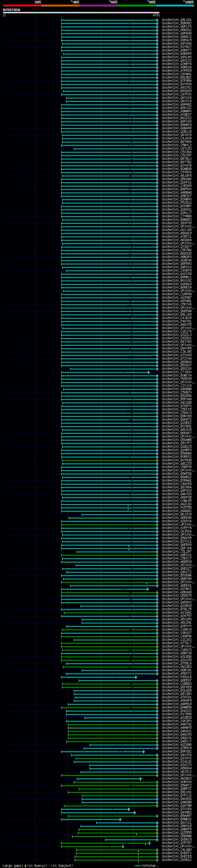Select hit UniRef100_P55935
Image resolution: width=197 pixels, height=868 pixels.
(x=177, y=379)
